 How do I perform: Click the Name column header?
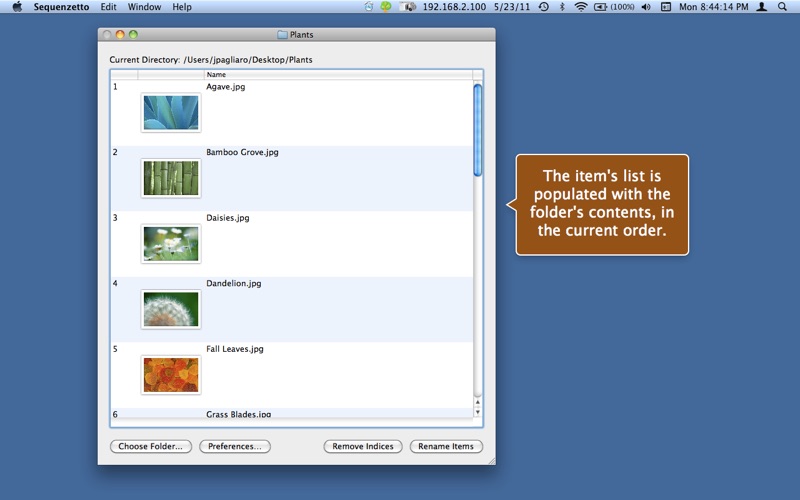(x=339, y=74)
